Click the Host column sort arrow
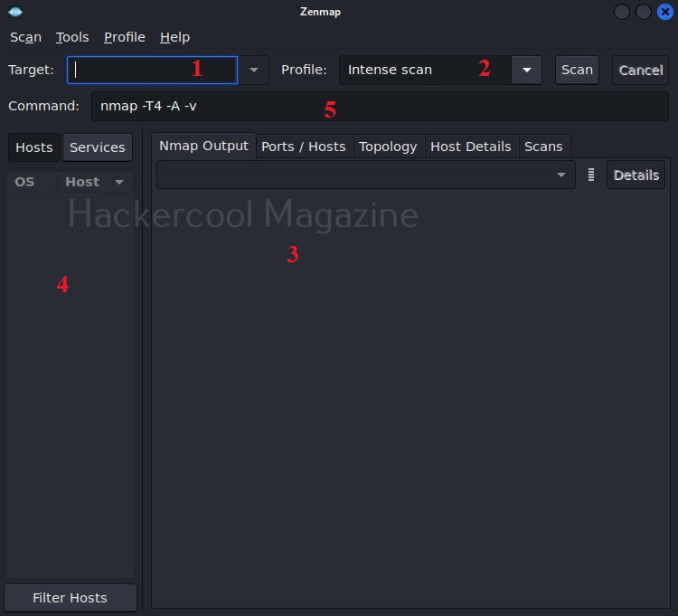The height and width of the screenshot is (616, 678). [x=119, y=182]
